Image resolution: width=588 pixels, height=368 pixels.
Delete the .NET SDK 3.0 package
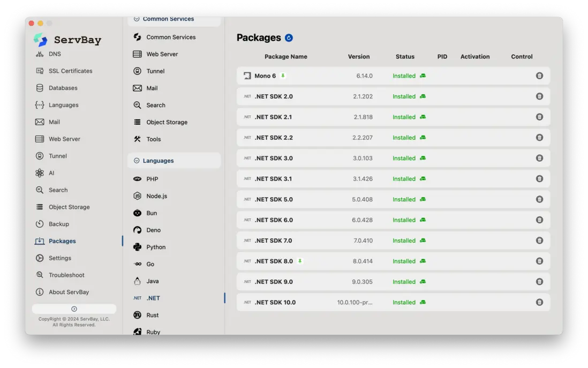coord(539,159)
